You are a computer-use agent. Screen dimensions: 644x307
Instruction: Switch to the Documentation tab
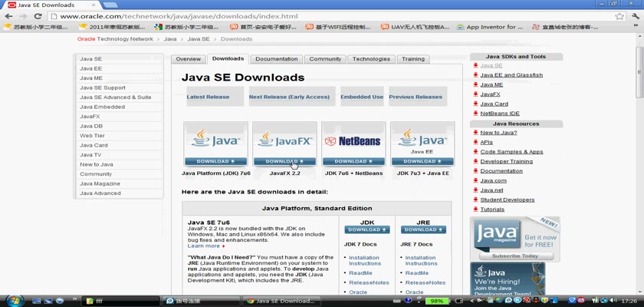click(277, 59)
